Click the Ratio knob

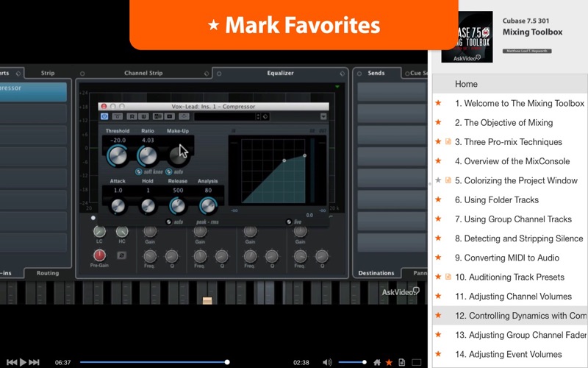148,156
